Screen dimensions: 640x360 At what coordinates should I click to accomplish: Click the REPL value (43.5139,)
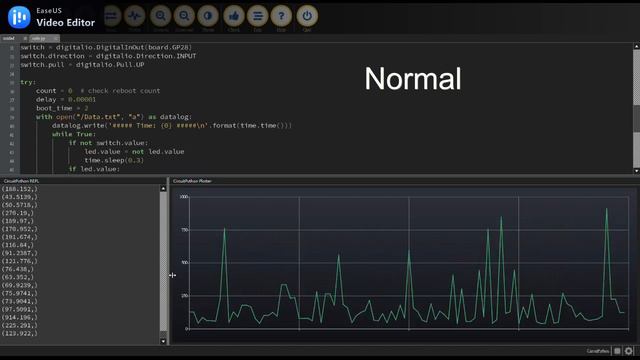[x=20, y=197]
